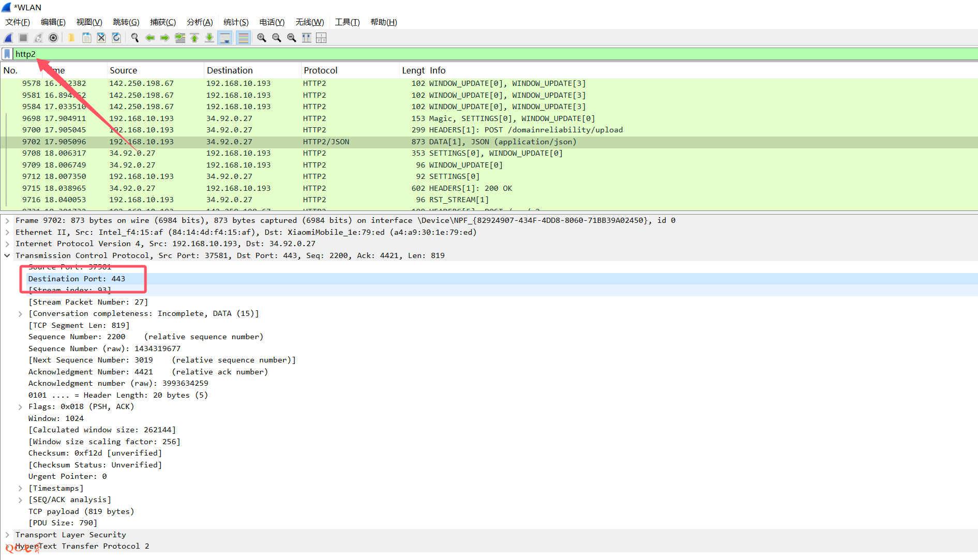Image resolution: width=978 pixels, height=560 pixels.
Task: Collapse Transmission Control Protocol section
Action: pos(7,255)
